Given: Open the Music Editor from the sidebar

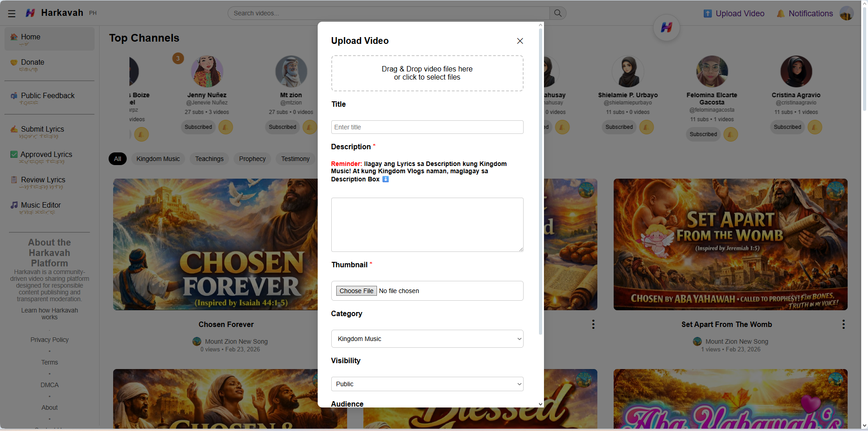Looking at the screenshot, I should [x=14, y=205].
